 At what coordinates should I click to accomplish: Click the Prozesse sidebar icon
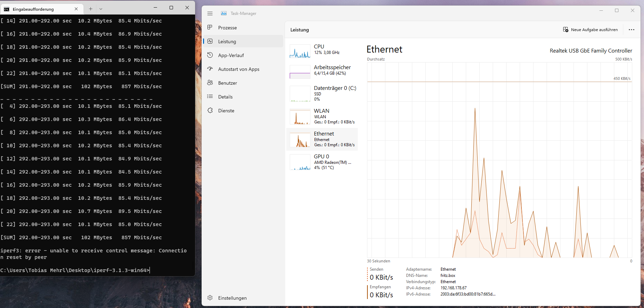[210, 27]
